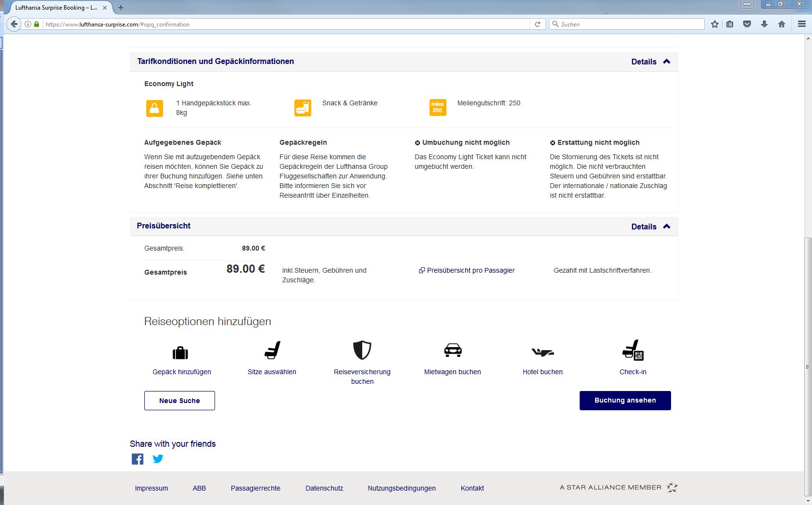Viewport: 812px width, 505px height.
Task: Select the seat icon for Sitze auswählen
Action: coord(272,350)
